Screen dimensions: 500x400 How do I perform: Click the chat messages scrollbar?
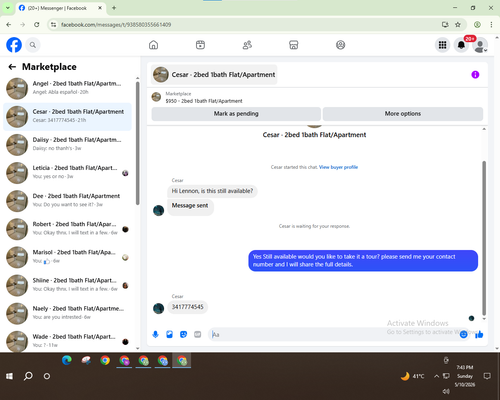tap(484, 238)
